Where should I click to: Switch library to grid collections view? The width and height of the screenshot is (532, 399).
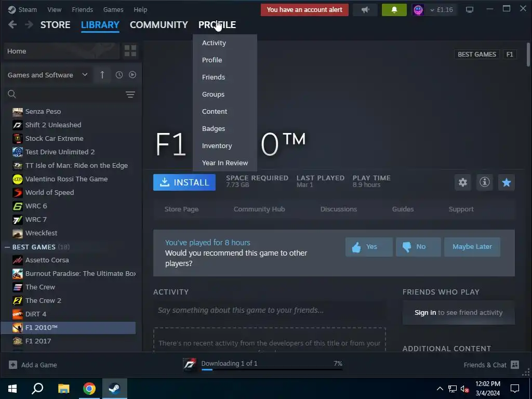pyautogui.click(x=130, y=51)
